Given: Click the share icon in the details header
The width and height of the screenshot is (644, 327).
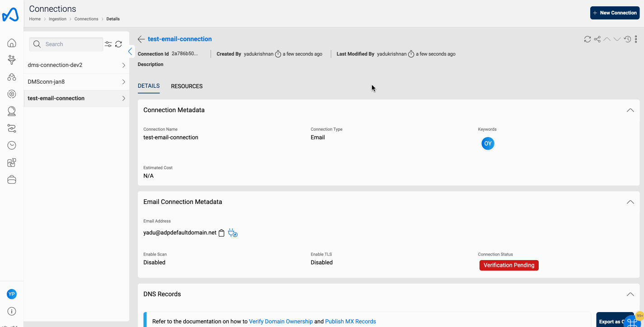Looking at the screenshot, I should 597,39.
